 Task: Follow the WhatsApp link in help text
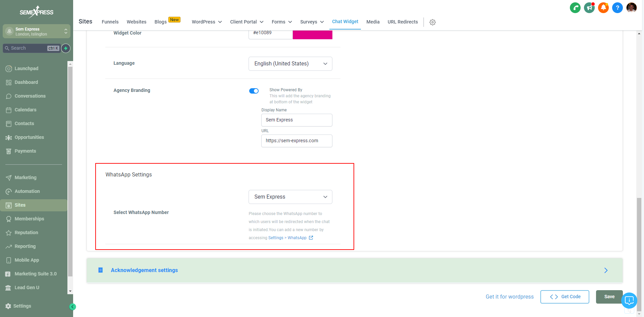(x=297, y=238)
